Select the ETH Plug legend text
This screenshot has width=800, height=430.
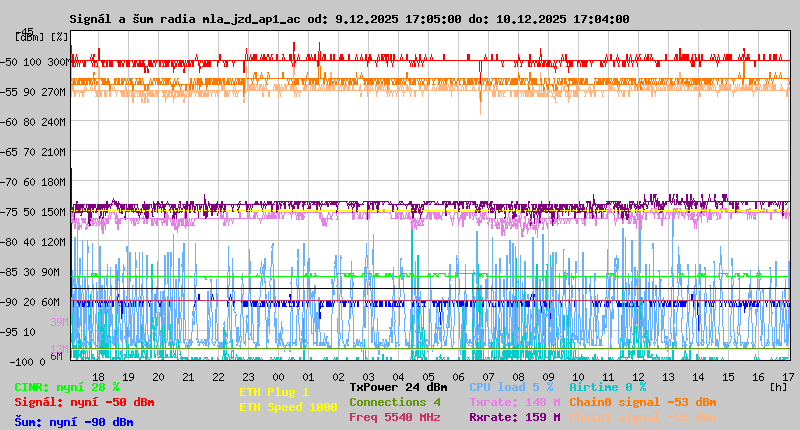(x=274, y=392)
